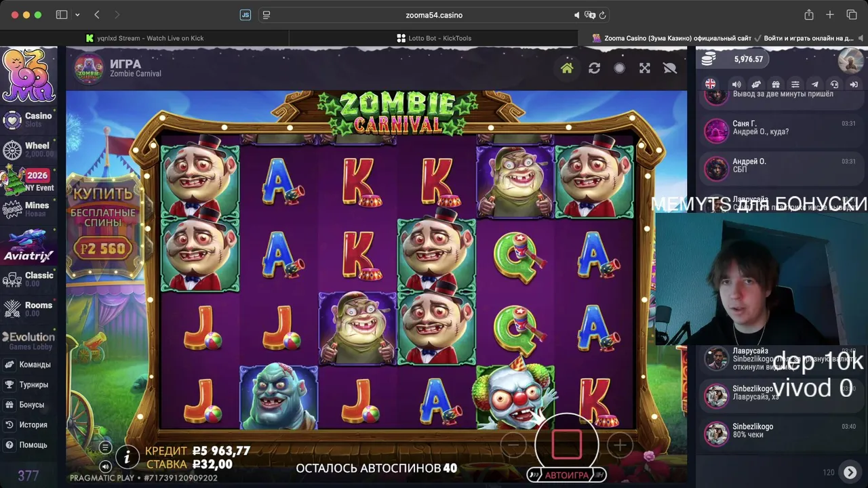This screenshot has height=488, width=868.
Task: Open Evolution Games Lobby
Action: pos(28,341)
